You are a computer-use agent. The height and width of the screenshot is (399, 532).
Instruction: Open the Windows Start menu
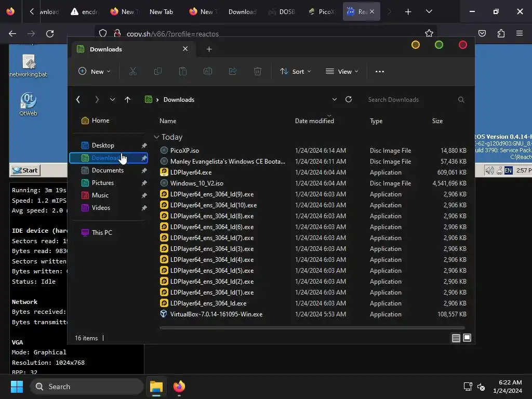(17, 387)
